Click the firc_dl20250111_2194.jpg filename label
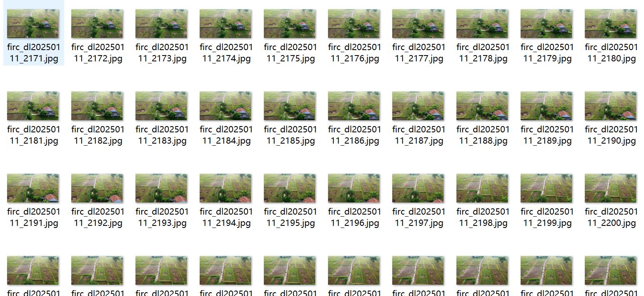644x296 pixels. pos(226,217)
